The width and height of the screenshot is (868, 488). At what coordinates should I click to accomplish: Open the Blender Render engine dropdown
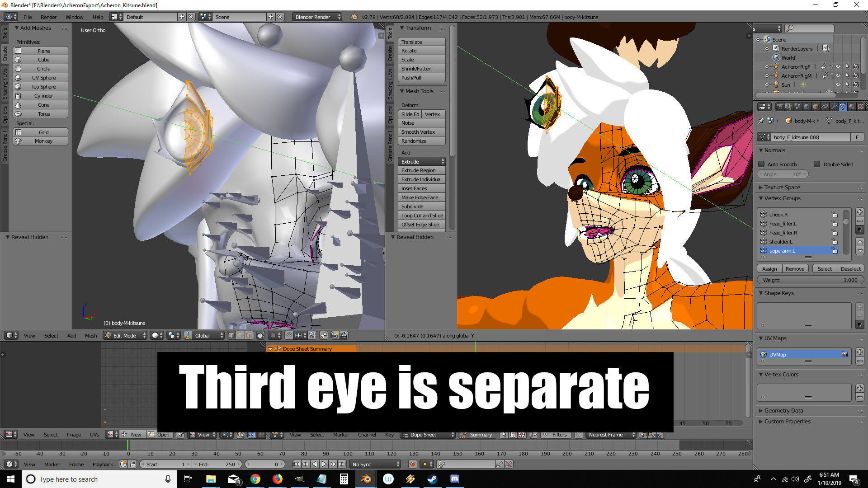317,17
